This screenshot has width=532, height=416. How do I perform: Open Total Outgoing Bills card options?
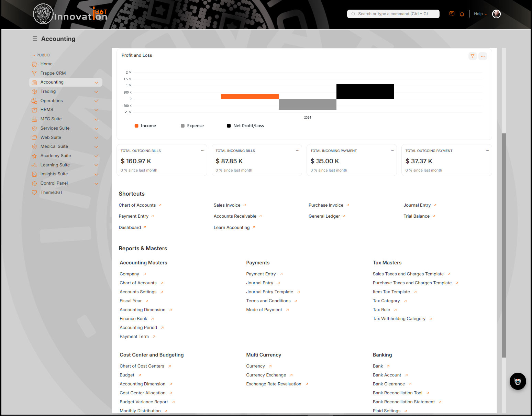click(x=203, y=151)
